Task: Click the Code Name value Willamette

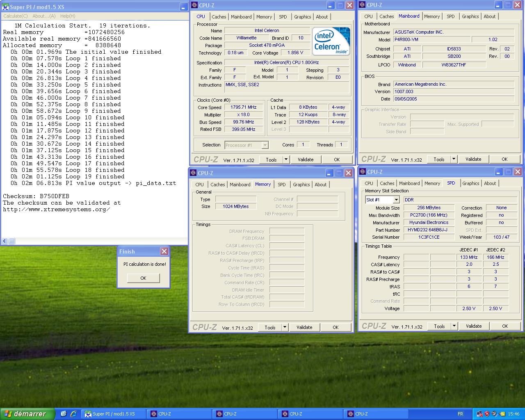Action: tap(247, 38)
